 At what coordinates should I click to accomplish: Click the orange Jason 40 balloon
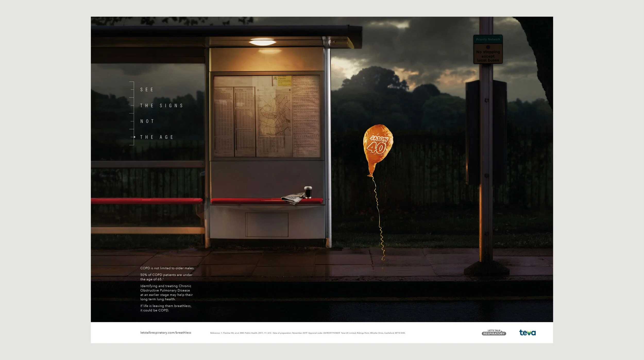(378, 145)
